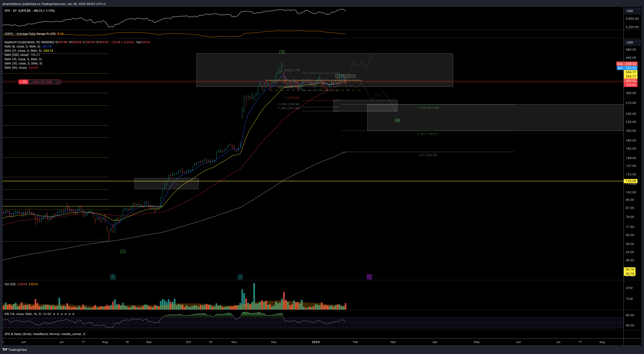Select the Applovin Corporation symbol legend

(29, 42)
